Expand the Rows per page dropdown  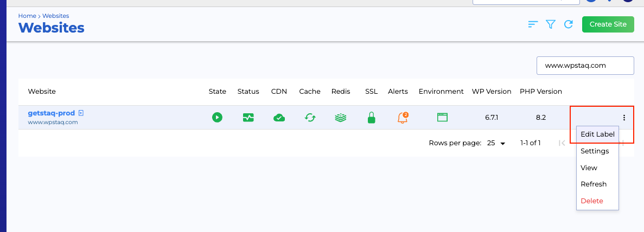(496, 143)
